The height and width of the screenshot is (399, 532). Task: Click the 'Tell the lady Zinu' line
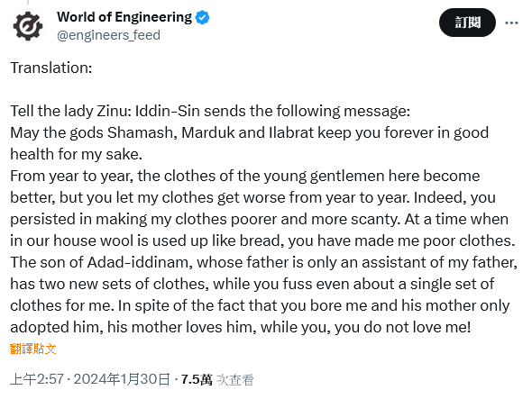[210, 111]
